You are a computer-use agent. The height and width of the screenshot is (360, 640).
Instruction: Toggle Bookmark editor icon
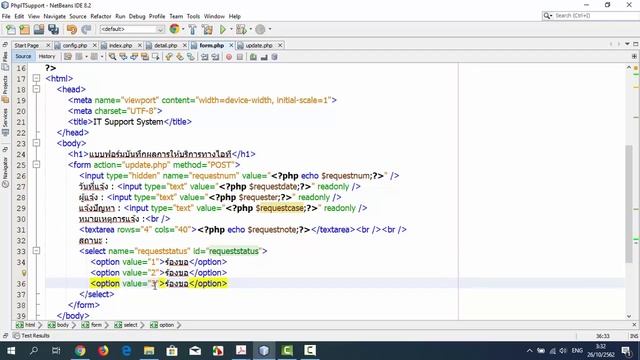point(191,57)
